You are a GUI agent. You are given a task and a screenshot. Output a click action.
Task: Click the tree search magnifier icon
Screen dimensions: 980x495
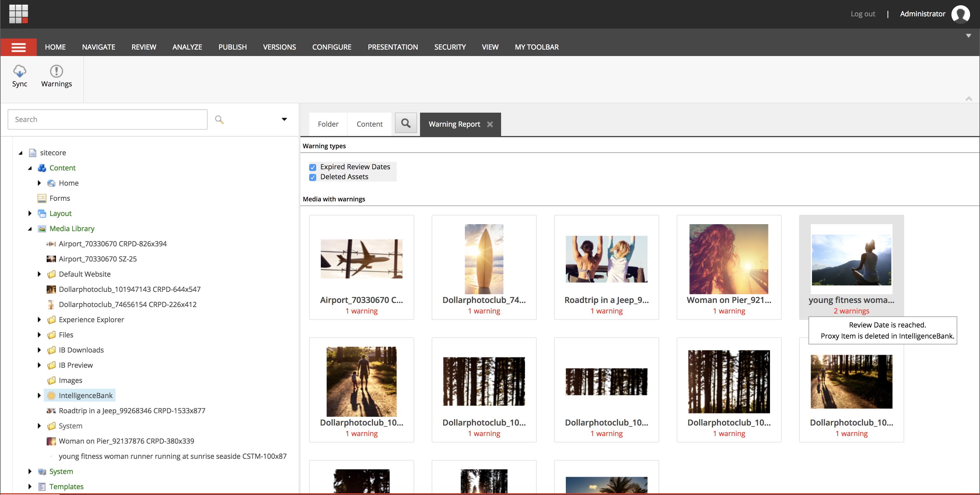219,120
